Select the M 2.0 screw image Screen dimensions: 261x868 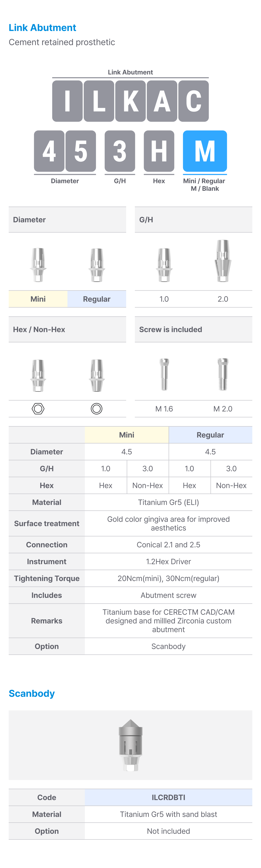pos(223,374)
